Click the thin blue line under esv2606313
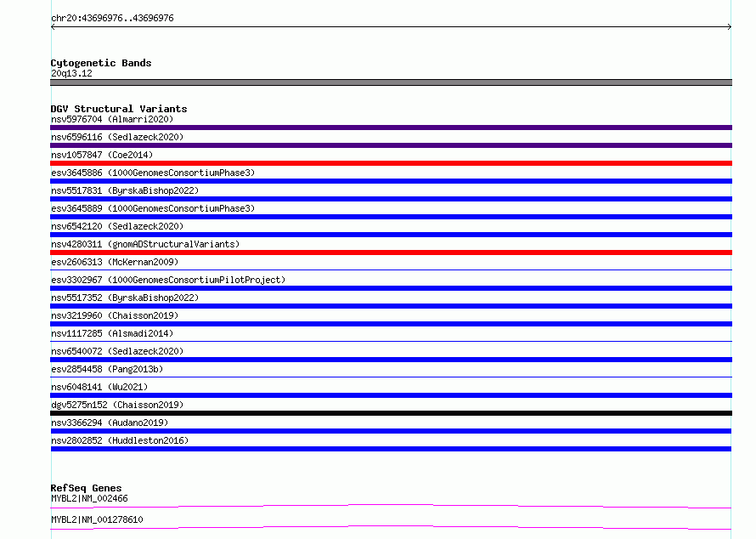The width and height of the screenshot is (756, 539). coord(391,269)
